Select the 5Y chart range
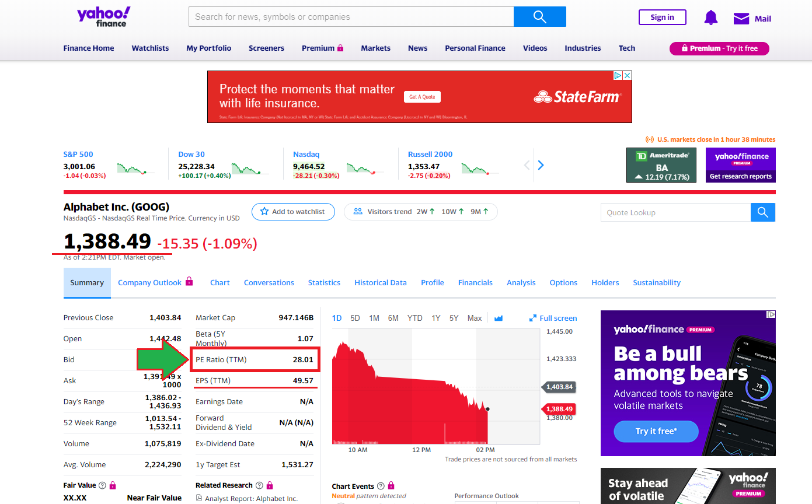812x504 pixels. 454,318
